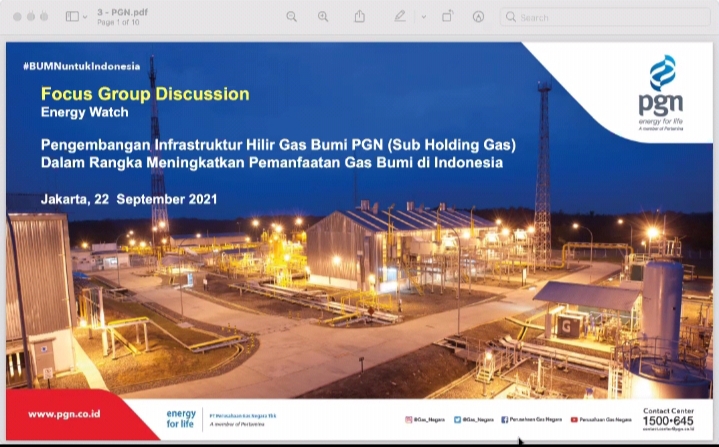Click the window title "3 - PGN.pdf"

(x=122, y=12)
